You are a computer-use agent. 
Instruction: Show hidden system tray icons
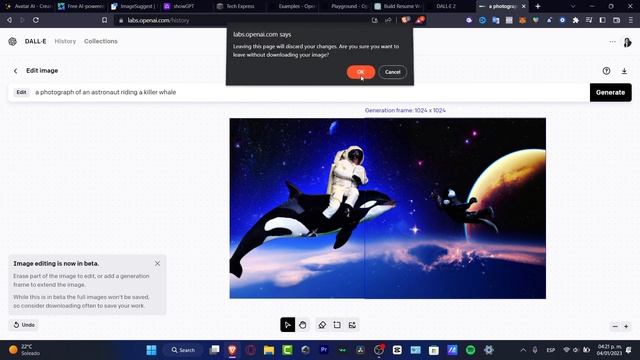tap(523, 350)
